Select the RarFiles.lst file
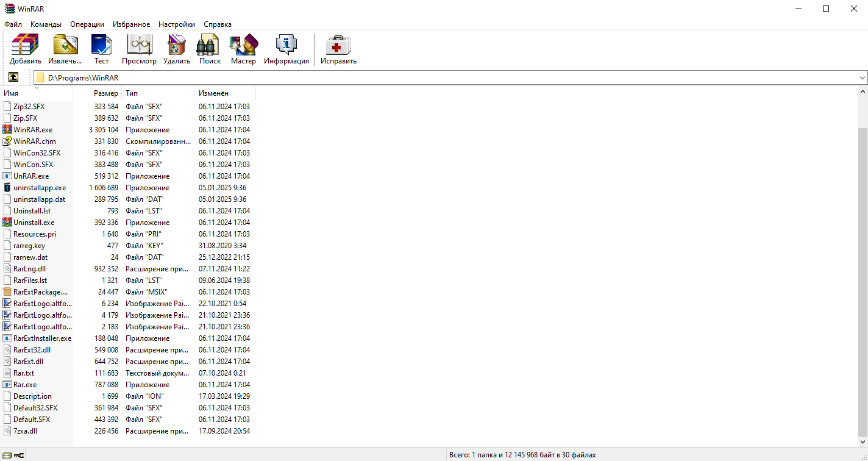 click(30, 281)
